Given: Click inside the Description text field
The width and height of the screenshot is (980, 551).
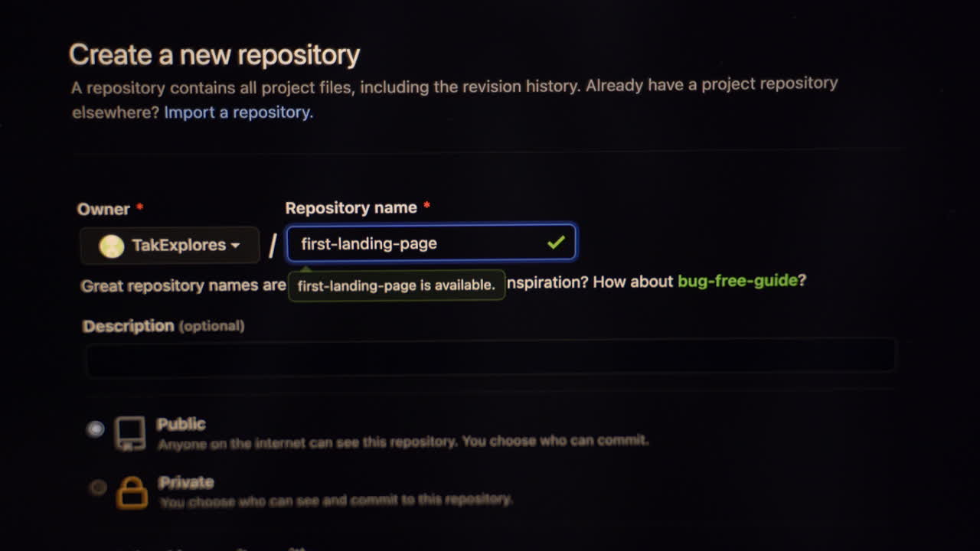Looking at the screenshot, I should [x=490, y=354].
